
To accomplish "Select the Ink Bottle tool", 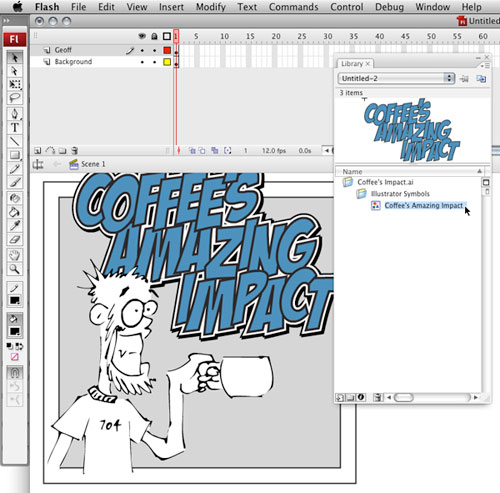I will (x=15, y=198).
